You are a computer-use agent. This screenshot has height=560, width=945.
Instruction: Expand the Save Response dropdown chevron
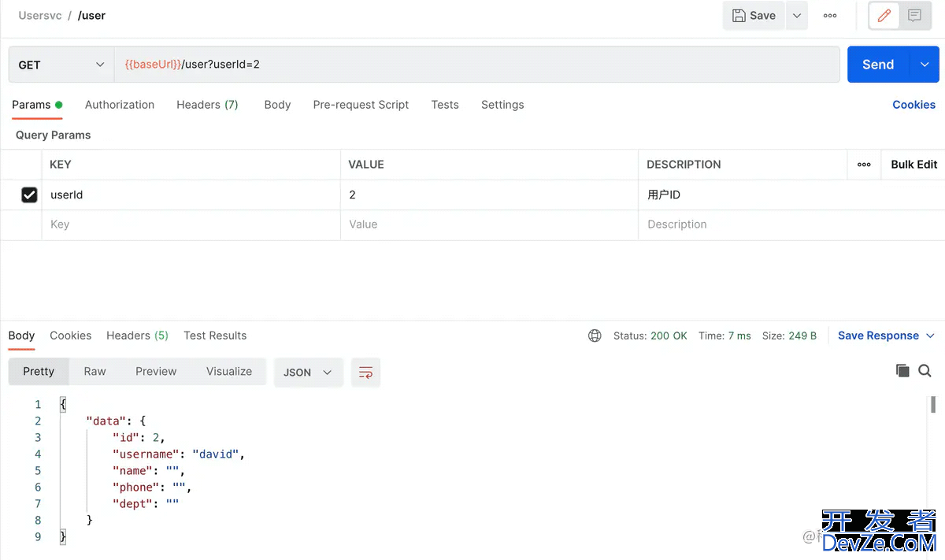coord(930,336)
